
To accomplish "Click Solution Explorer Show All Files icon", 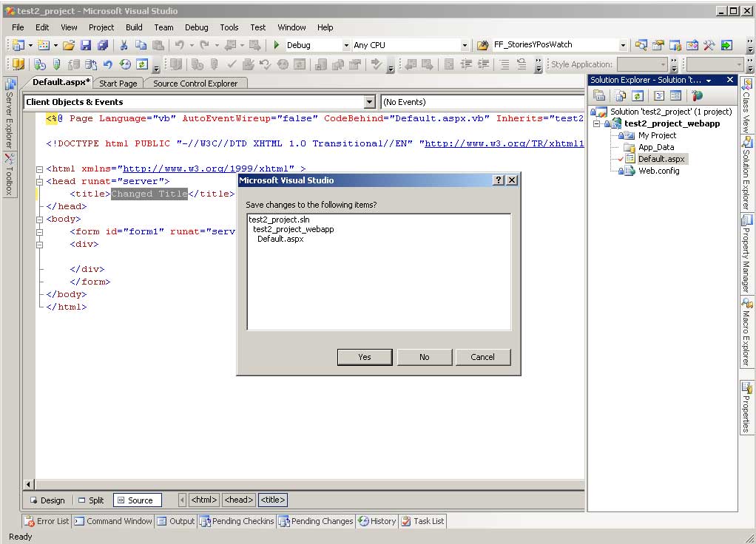I will coord(621,95).
